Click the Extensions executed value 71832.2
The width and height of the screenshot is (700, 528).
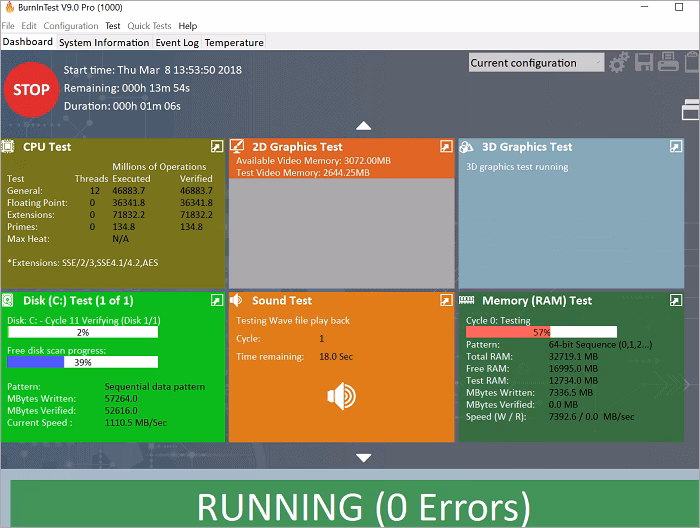(129, 215)
